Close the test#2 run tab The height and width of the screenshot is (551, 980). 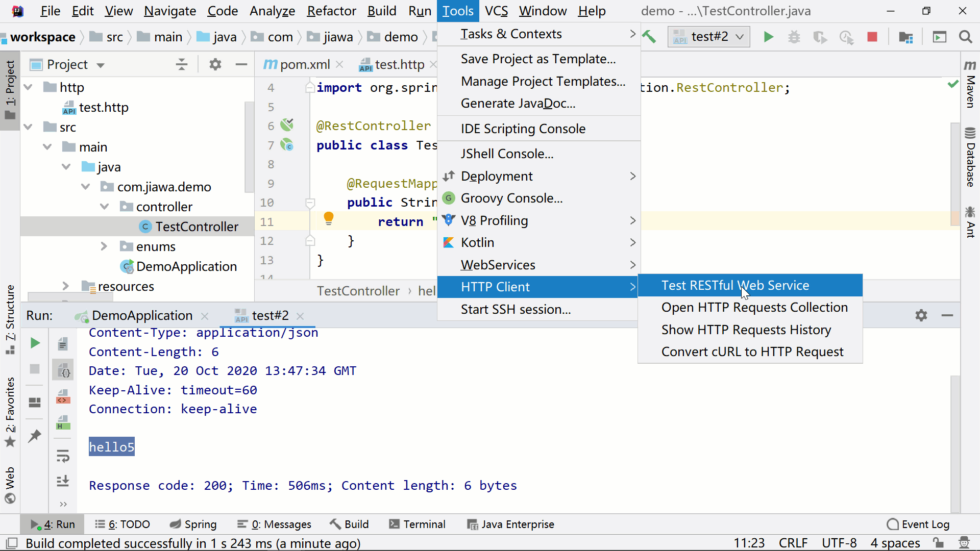tap(300, 316)
